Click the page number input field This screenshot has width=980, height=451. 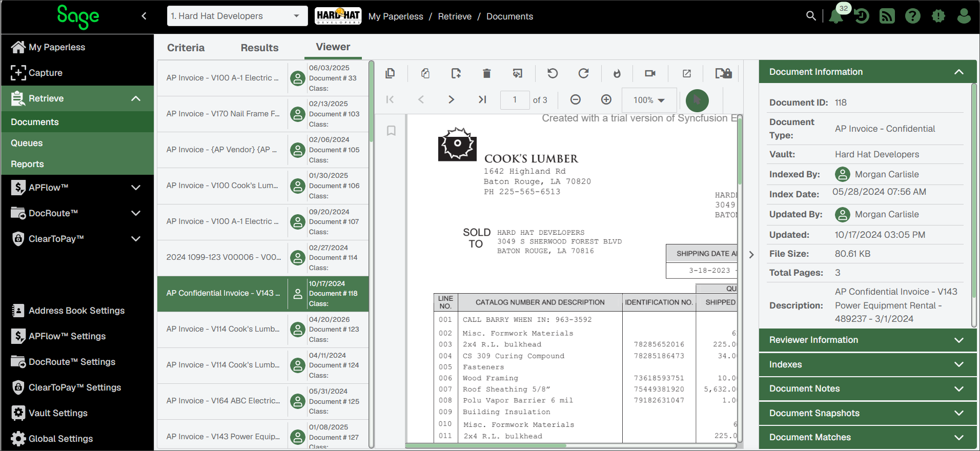click(x=515, y=100)
